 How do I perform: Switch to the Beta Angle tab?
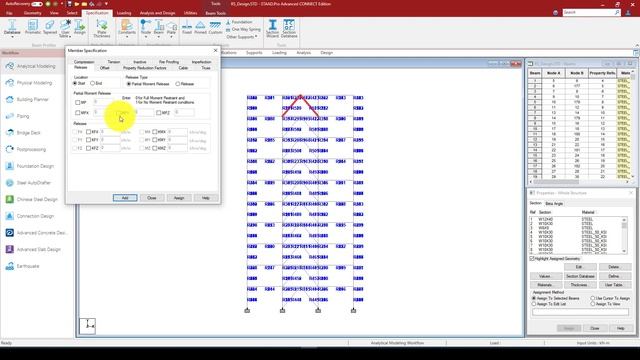[554, 203]
